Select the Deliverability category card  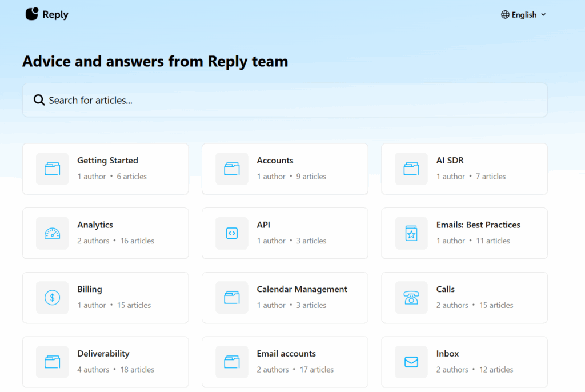[105, 362]
